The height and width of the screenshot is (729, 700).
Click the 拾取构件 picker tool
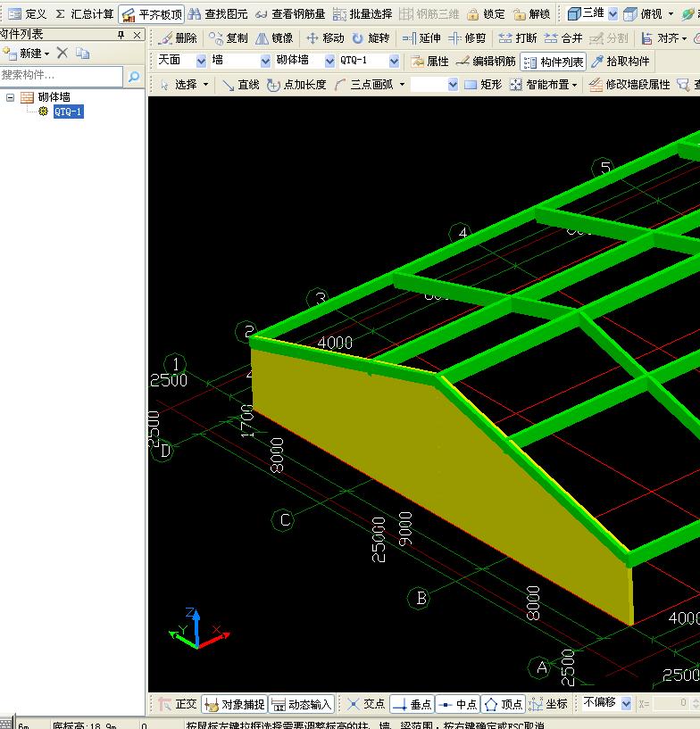click(621, 62)
